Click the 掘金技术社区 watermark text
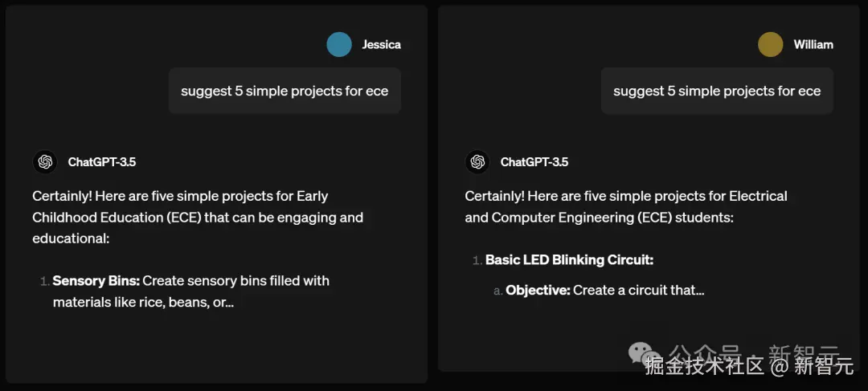This screenshot has width=868, height=391. pyautogui.click(x=704, y=366)
